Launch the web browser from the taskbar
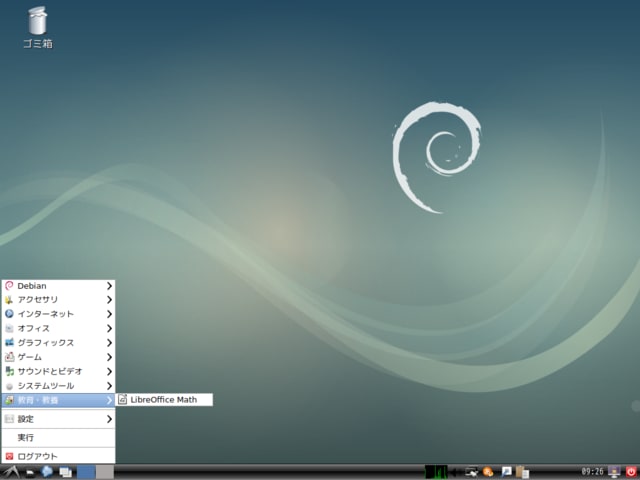Screen dimensions: 640x480 pos(47,472)
